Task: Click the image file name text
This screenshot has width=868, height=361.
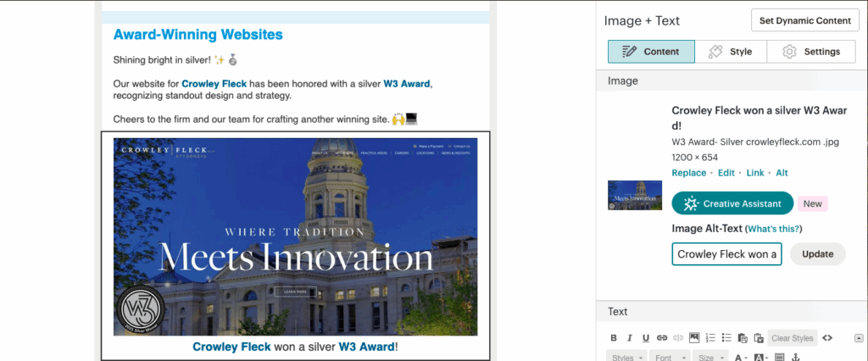Action: point(755,142)
